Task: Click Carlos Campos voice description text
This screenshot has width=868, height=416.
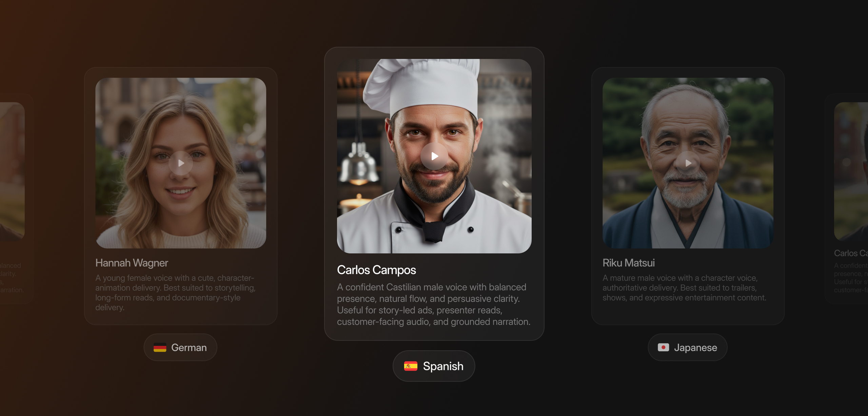Action: coord(434,305)
